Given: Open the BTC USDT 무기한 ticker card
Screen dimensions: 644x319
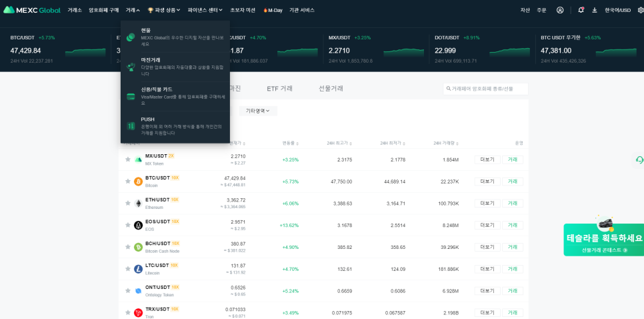Looking at the screenshot, I should click(x=590, y=50).
